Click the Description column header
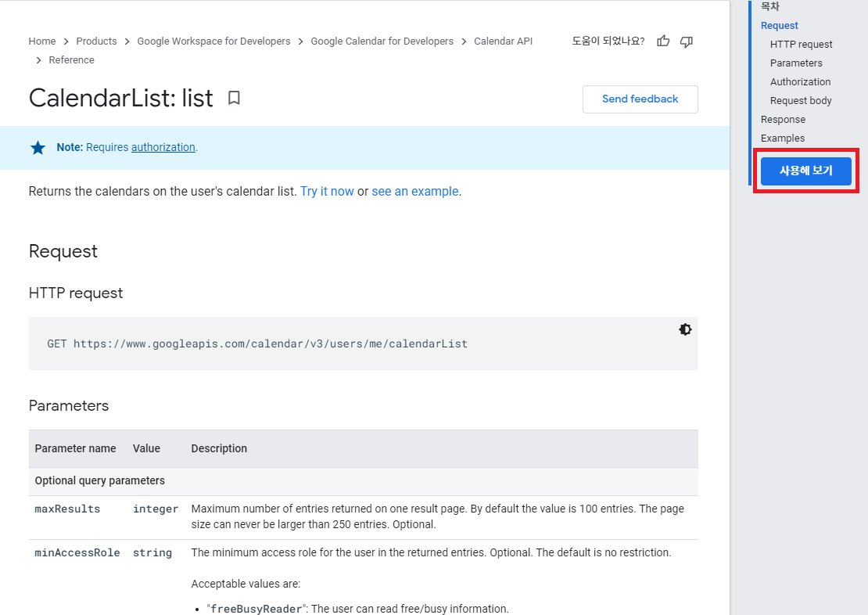This screenshot has height=615, width=868. pyautogui.click(x=219, y=448)
